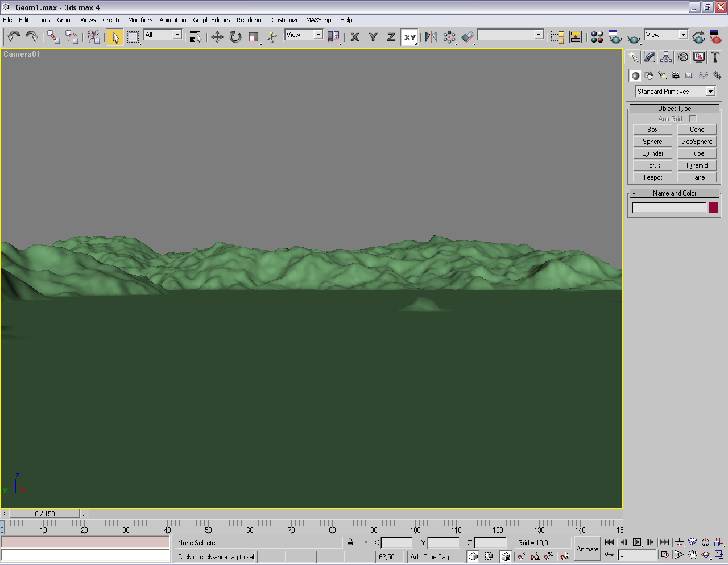Viewport: 728px width, 565px height.
Task: Open the Rendering menu
Action: (x=250, y=20)
